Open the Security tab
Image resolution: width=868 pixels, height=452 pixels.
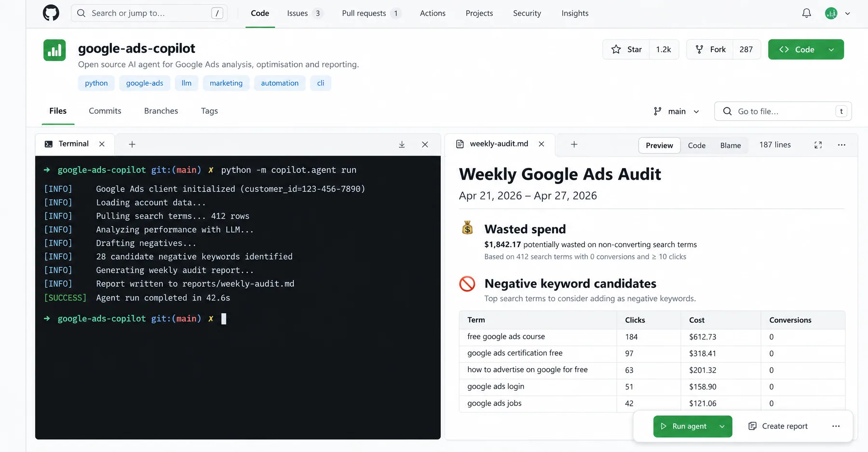527,13
